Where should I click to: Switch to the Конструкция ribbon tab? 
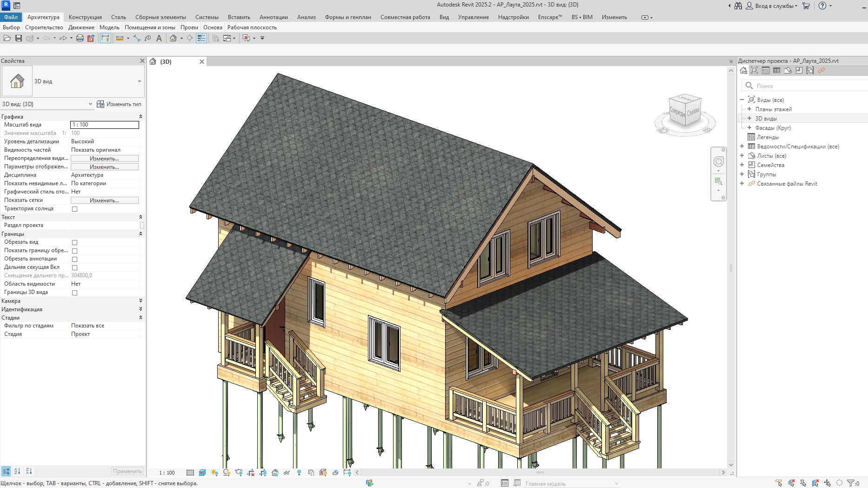pyautogui.click(x=85, y=17)
